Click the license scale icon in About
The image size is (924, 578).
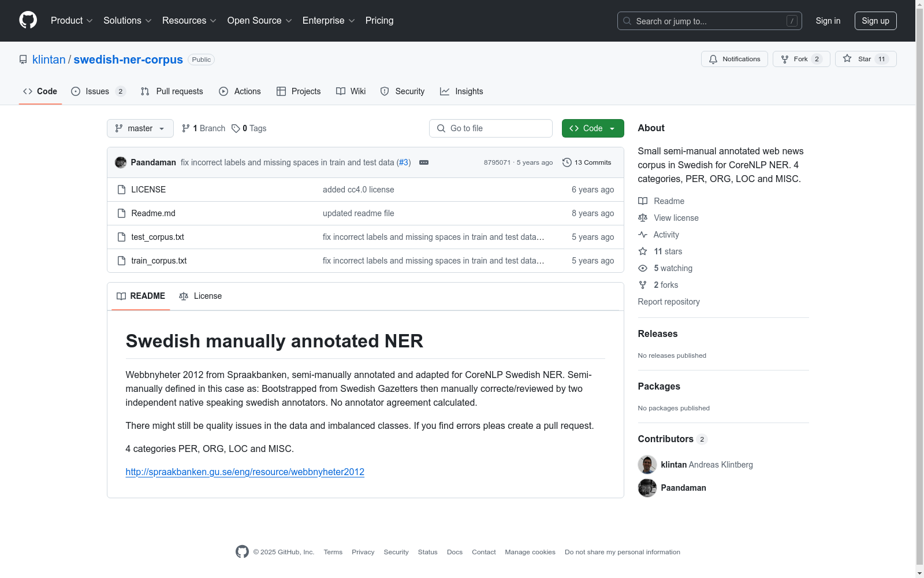[643, 218]
